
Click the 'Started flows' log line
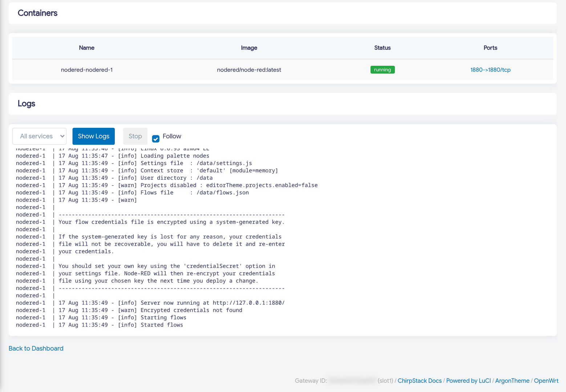pyautogui.click(x=100, y=325)
